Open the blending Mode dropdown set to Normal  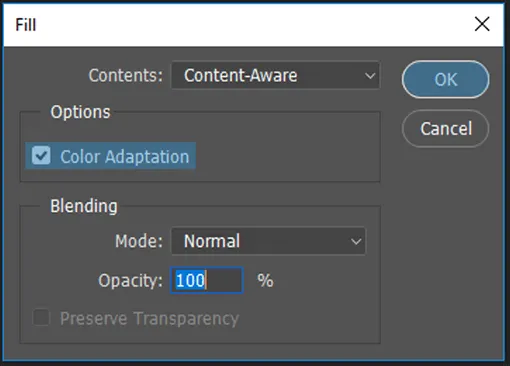point(268,241)
